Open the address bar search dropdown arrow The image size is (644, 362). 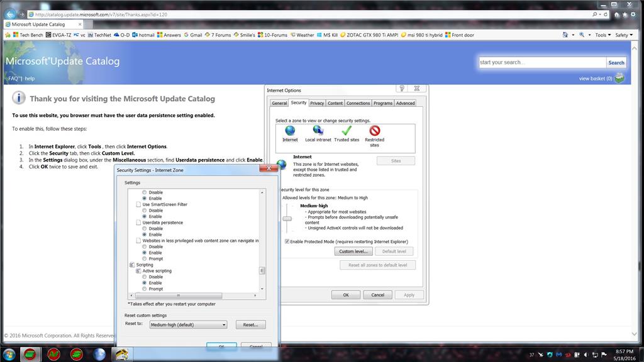tap(599, 14)
